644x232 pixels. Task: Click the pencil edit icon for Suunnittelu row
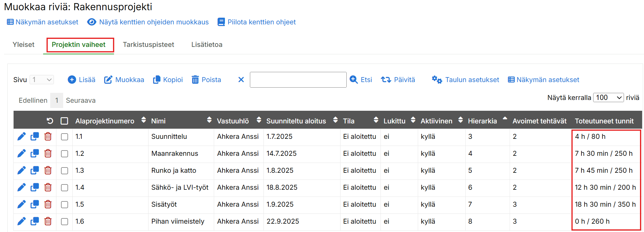[21, 136]
